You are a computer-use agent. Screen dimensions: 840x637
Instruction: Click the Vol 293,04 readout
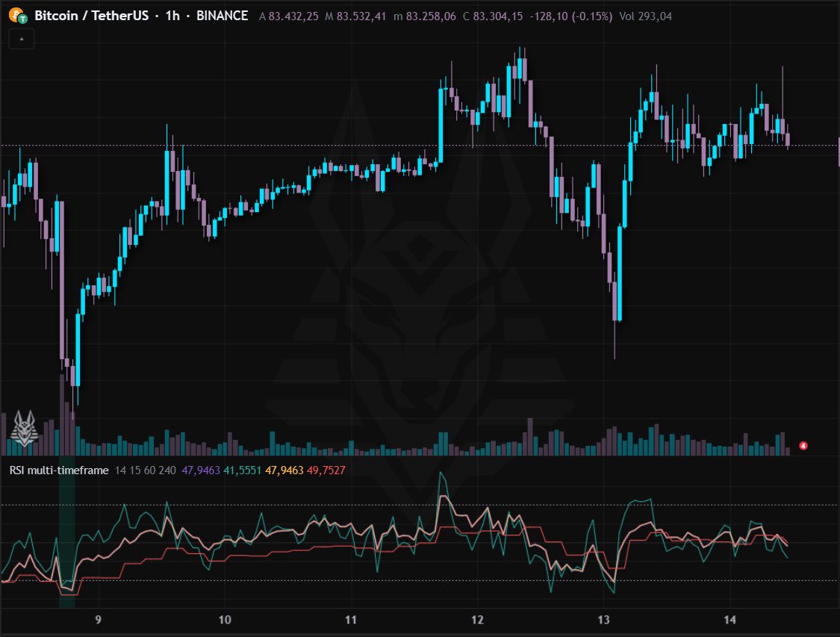coord(646,16)
